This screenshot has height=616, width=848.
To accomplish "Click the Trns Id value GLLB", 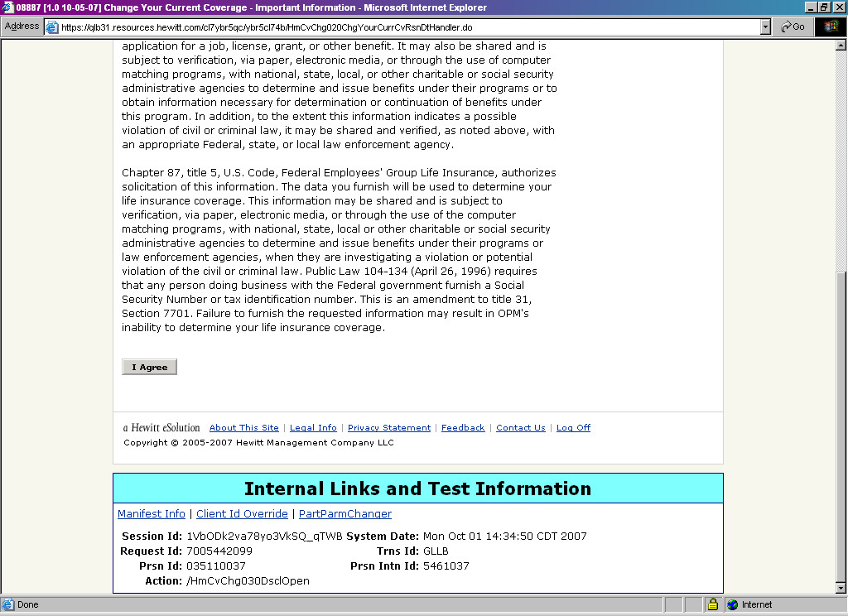I will coord(436,551).
